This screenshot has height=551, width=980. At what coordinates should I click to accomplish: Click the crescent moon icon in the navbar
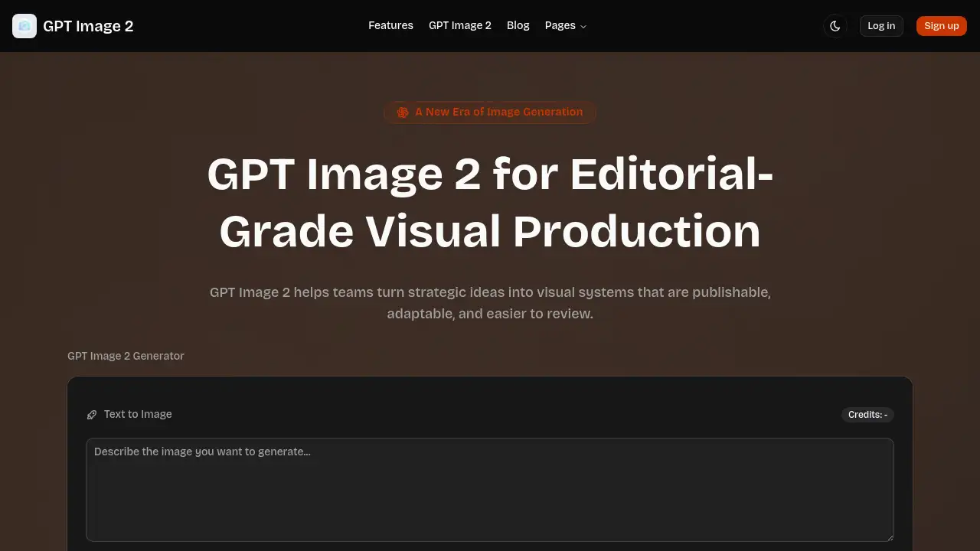pyautogui.click(x=835, y=25)
